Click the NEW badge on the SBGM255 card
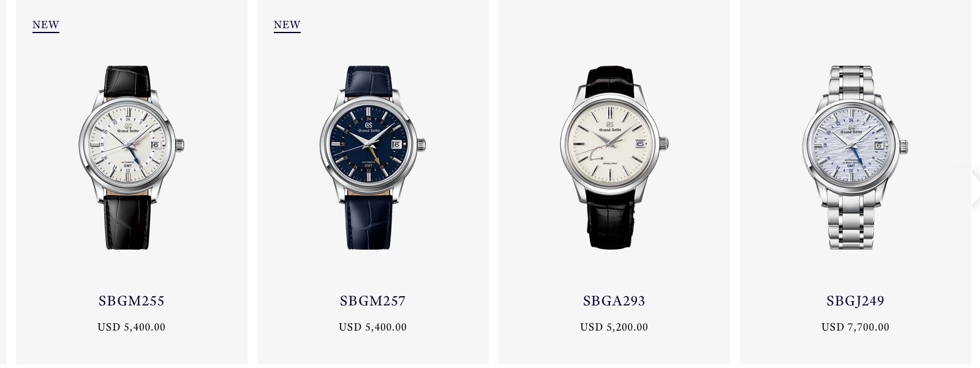Viewport: 980px width, 368px height. (46, 25)
